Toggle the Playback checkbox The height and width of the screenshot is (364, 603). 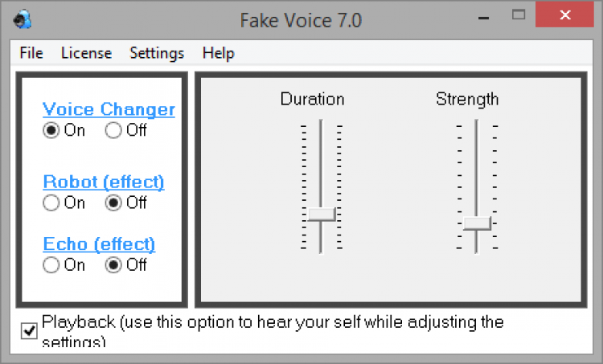click(x=30, y=330)
